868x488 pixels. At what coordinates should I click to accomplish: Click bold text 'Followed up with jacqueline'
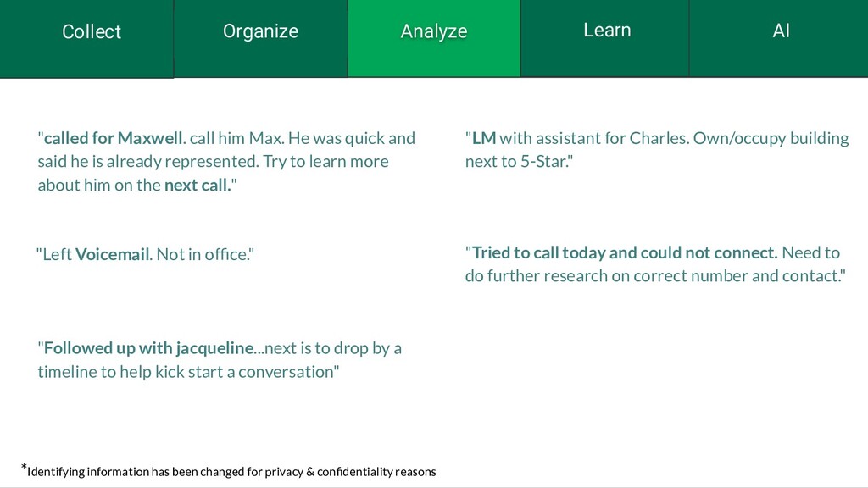148,348
